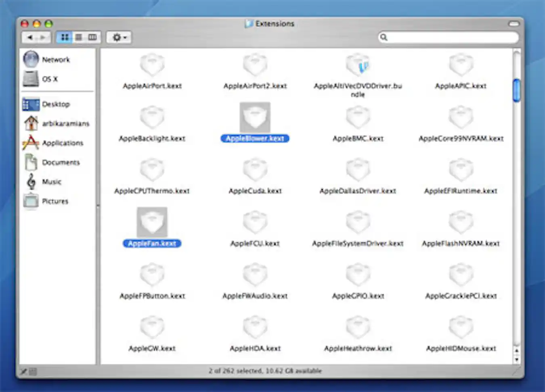Select the Music folder in sidebar
This screenshot has width=545, height=392.
(x=51, y=182)
